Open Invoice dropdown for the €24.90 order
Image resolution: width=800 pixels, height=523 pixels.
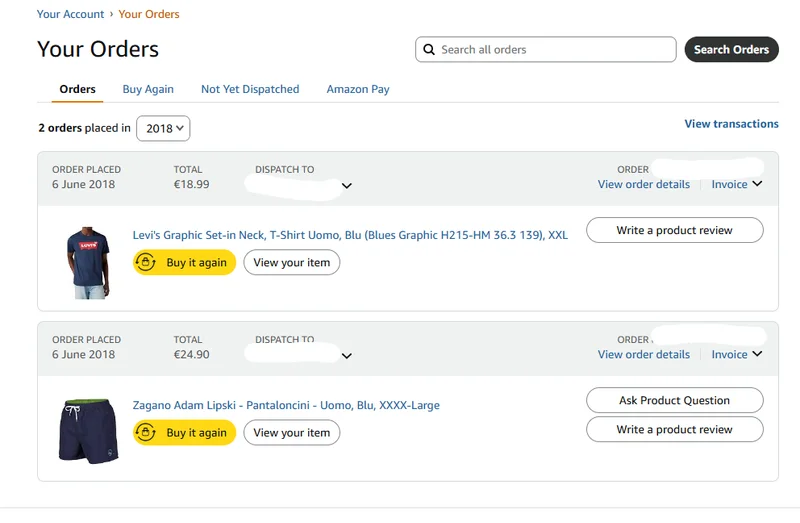click(737, 354)
